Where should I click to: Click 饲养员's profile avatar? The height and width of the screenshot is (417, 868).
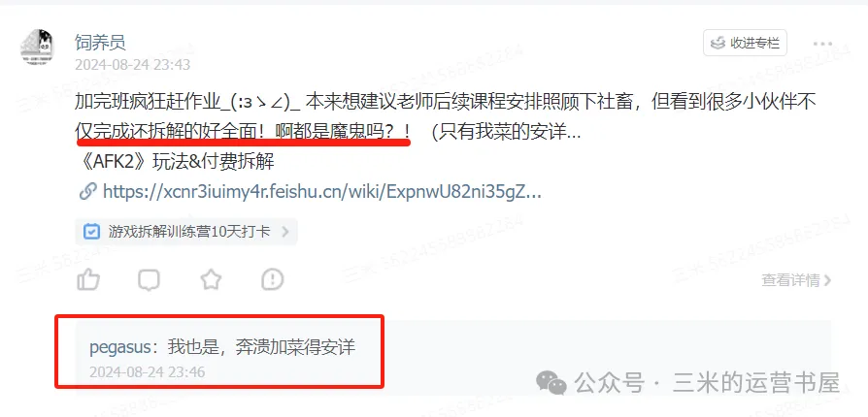[37, 47]
